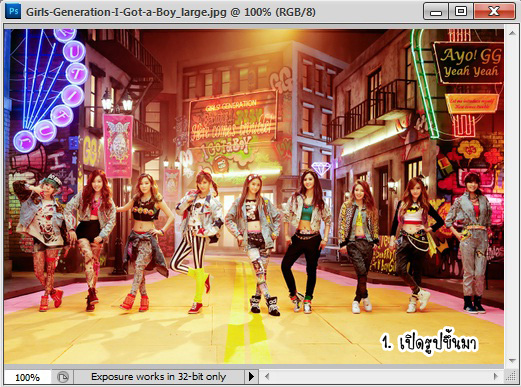
Task: Click the document title Girls-Generation-I-Got-a-Boy_large.jpg
Action: click(126, 12)
